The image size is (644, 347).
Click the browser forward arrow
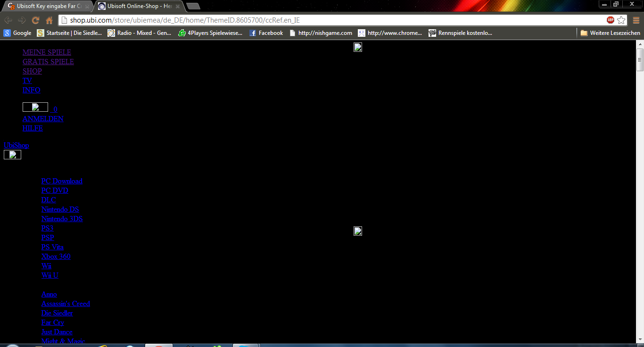tap(22, 20)
